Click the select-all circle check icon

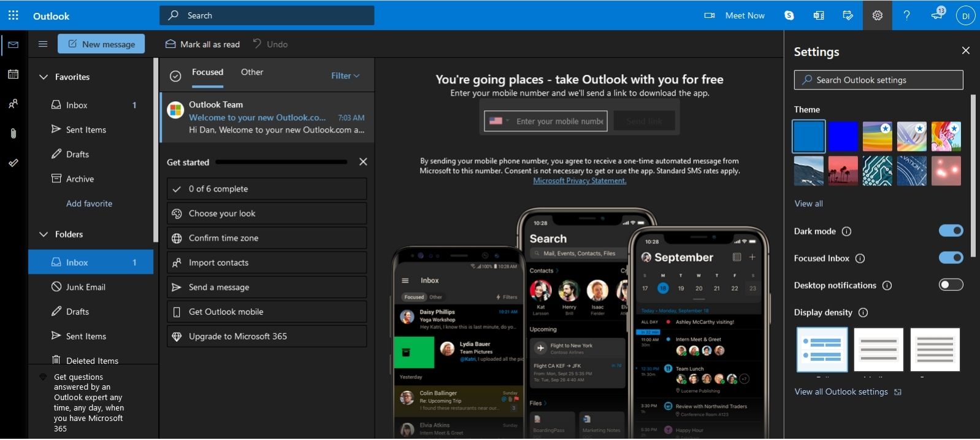175,76
